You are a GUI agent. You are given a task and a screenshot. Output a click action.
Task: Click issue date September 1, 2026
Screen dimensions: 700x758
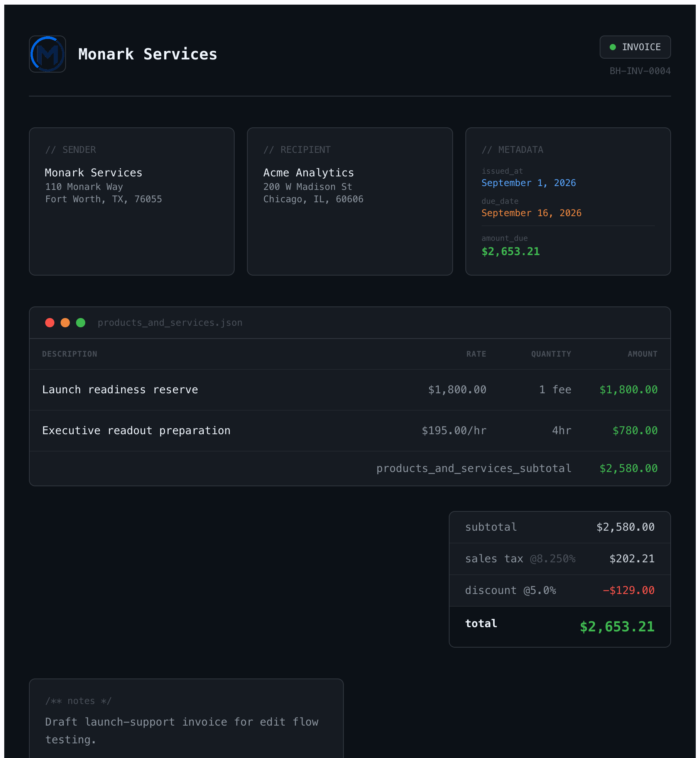[528, 183]
